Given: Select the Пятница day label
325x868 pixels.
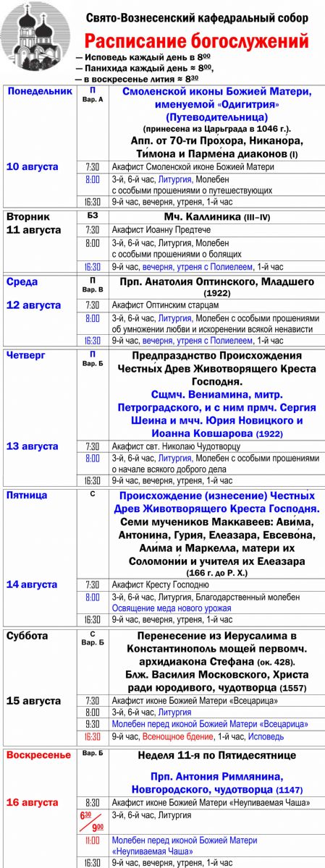Looking at the screenshot, I should (27, 495).
